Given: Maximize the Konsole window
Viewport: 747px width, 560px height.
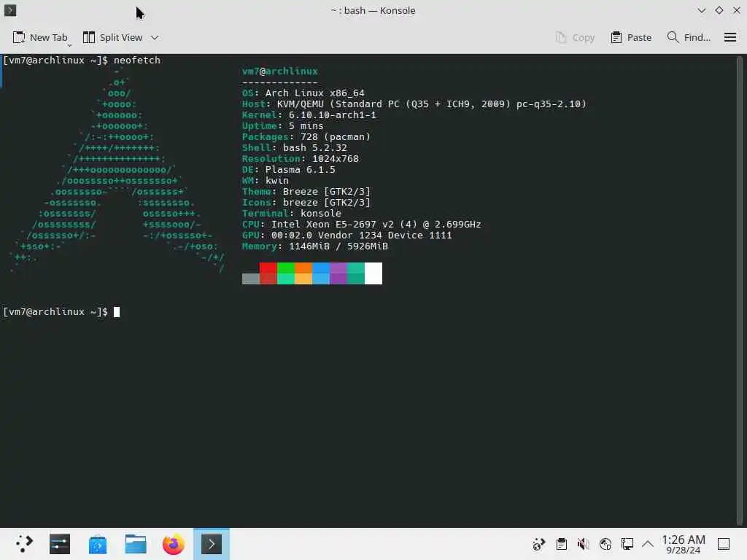Looking at the screenshot, I should [719, 10].
